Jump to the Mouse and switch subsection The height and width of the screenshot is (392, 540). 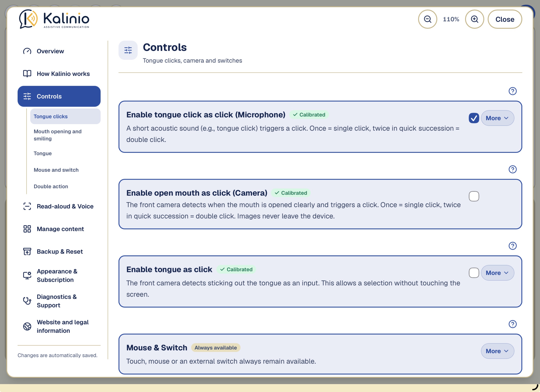pos(65,170)
